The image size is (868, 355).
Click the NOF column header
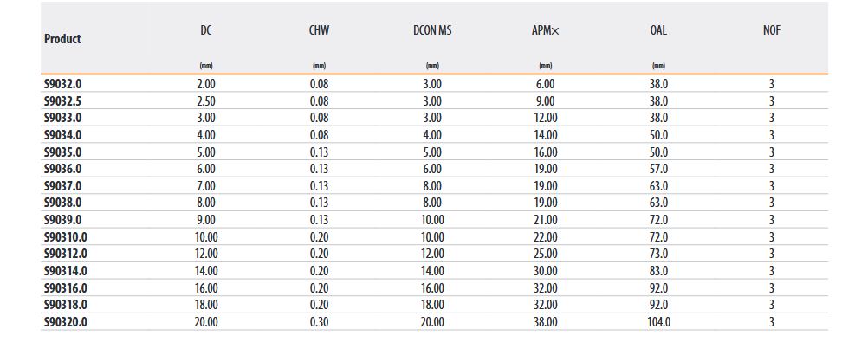click(772, 31)
